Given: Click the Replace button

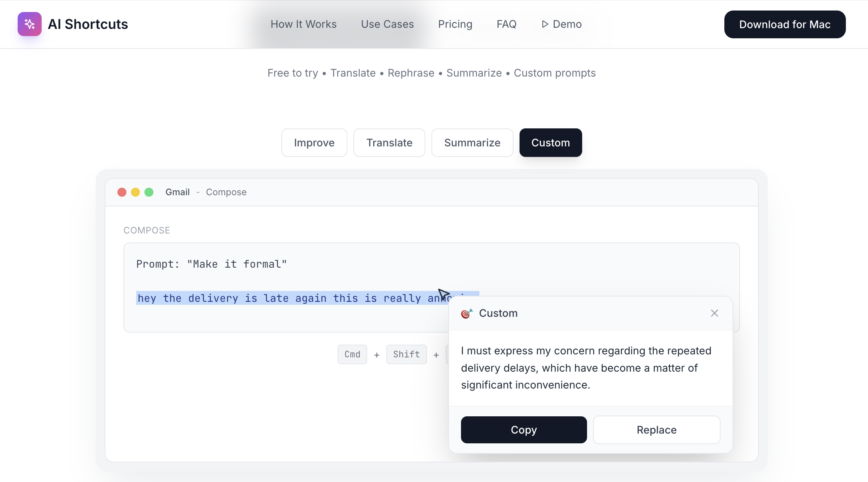Looking at the screenshot, I should (x=656, y=429).
